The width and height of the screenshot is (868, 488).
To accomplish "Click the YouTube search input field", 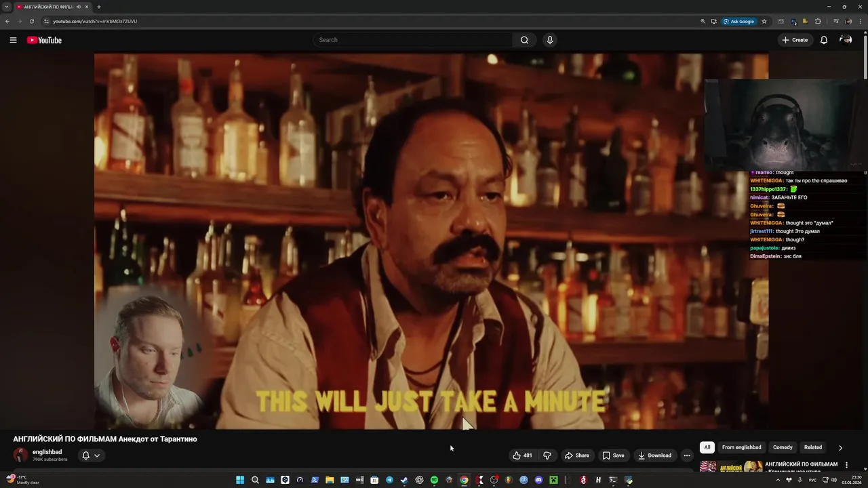I will click(414, 40).
